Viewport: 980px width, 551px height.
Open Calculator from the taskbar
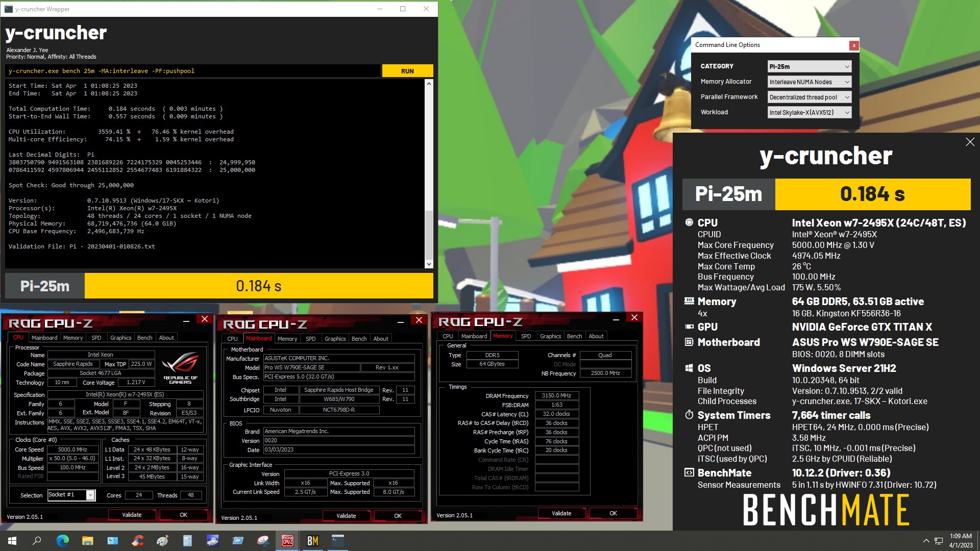point(187,541)
